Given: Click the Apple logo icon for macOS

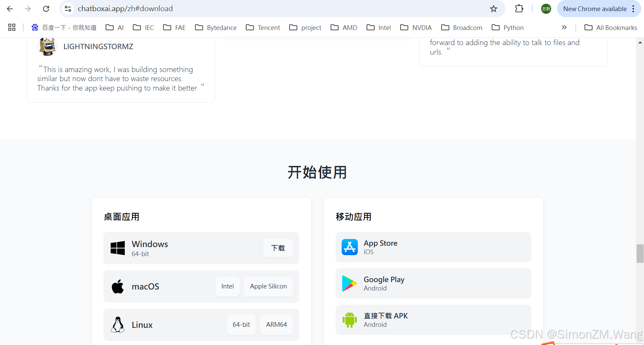Looking at the screenshot, I should tap(118, 286).
